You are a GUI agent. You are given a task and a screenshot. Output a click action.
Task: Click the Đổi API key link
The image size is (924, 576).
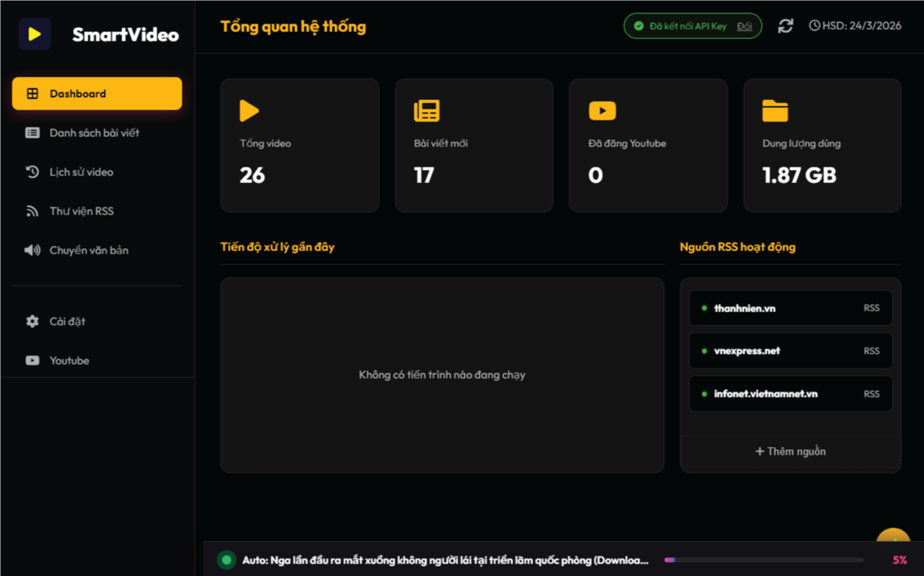point(744,27)
